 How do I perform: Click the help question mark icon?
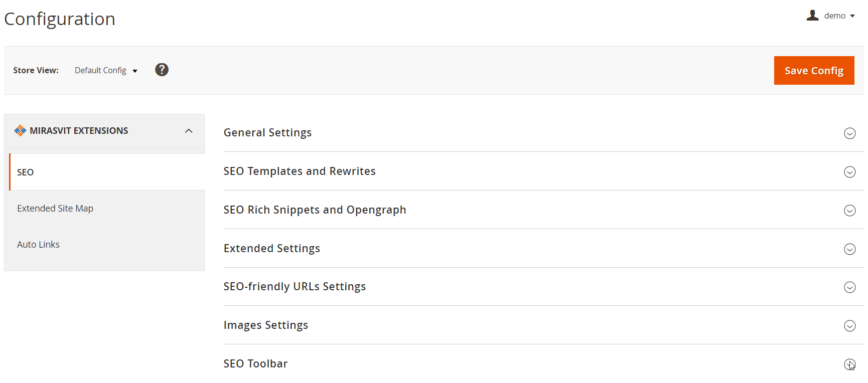pyautogui.click(x=162, y=70)
